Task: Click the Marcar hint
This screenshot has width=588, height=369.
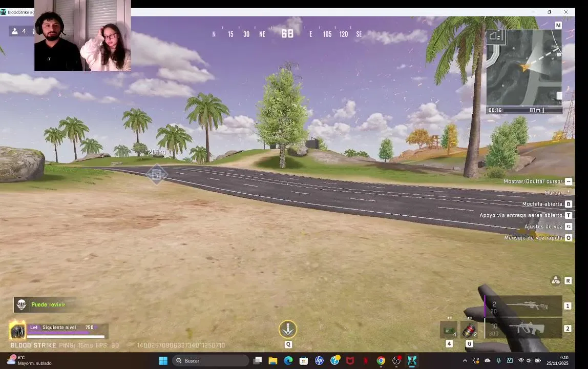Action: (x=553, y=193)
